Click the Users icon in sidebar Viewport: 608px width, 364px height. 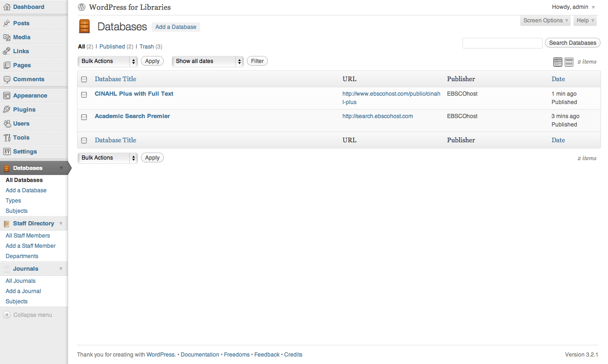click(x=7, y=124)
